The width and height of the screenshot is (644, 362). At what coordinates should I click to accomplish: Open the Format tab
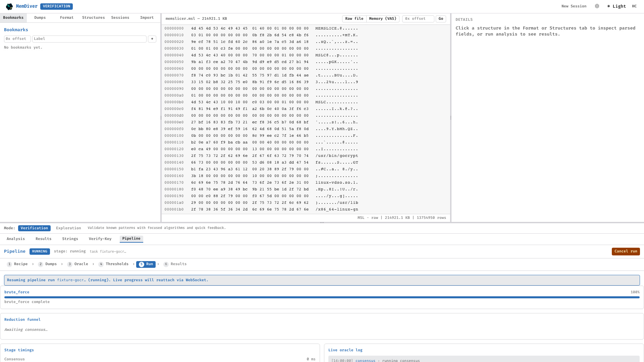pyautogui.click(x=67, y=18)
